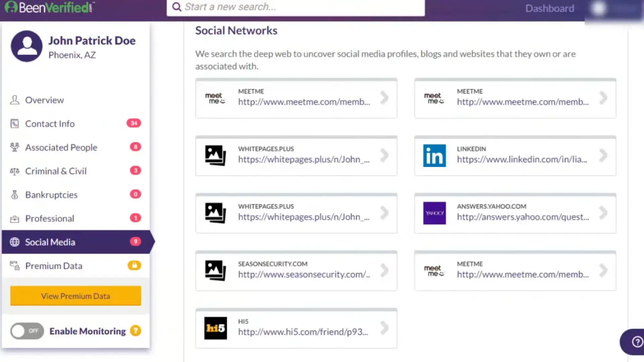The height and width of the screenshot is (362, 644).
Task: Expand the Answers.Yahoo.com card chevron
Action: pyautogui.click(x=603, y=213)
